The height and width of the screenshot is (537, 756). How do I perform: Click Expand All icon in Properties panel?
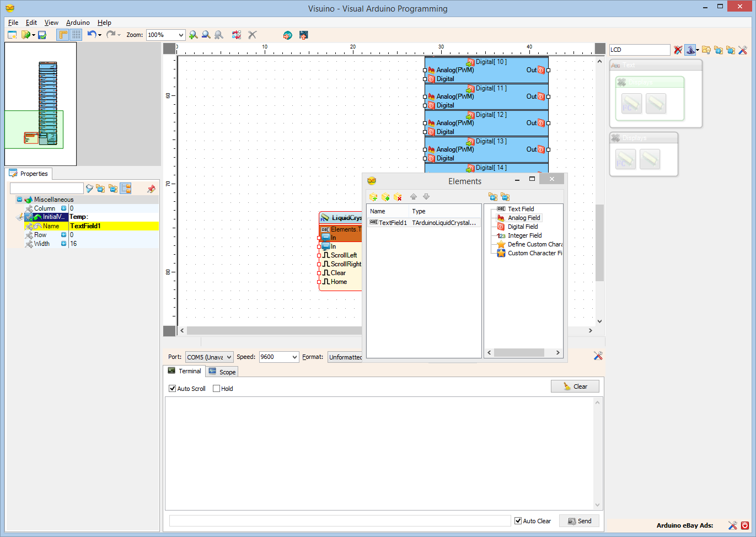tap(100, 189)
